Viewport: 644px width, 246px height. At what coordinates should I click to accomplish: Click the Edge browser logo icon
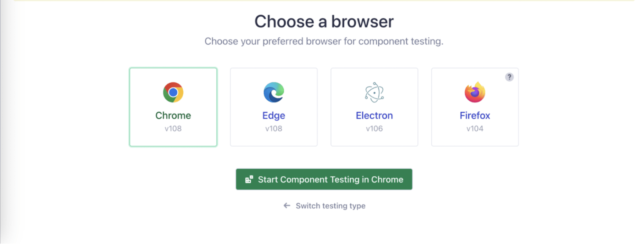[273, 92]
